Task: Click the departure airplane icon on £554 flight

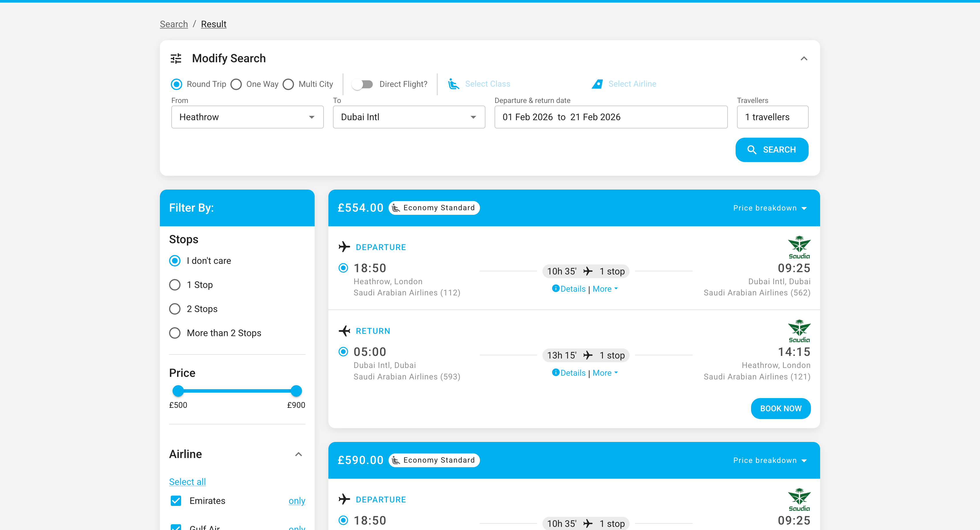Action: pyautogui.click(x=344, y=247)
